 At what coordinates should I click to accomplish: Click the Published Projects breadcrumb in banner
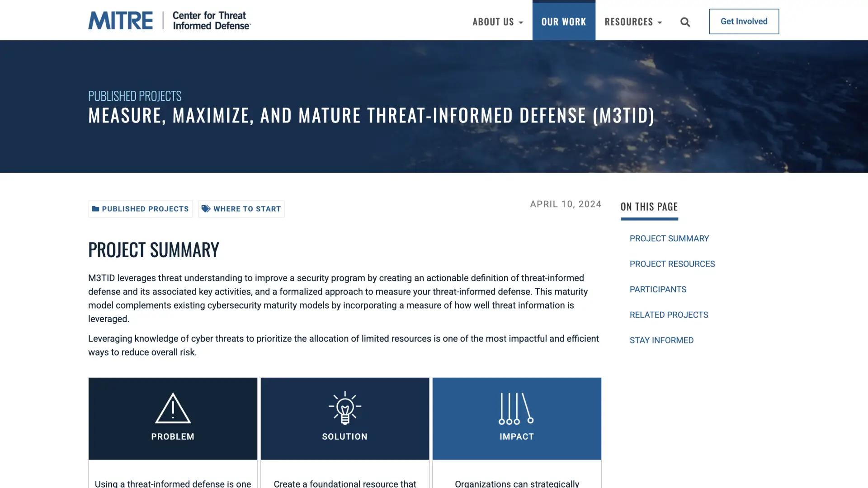(135, 96)
